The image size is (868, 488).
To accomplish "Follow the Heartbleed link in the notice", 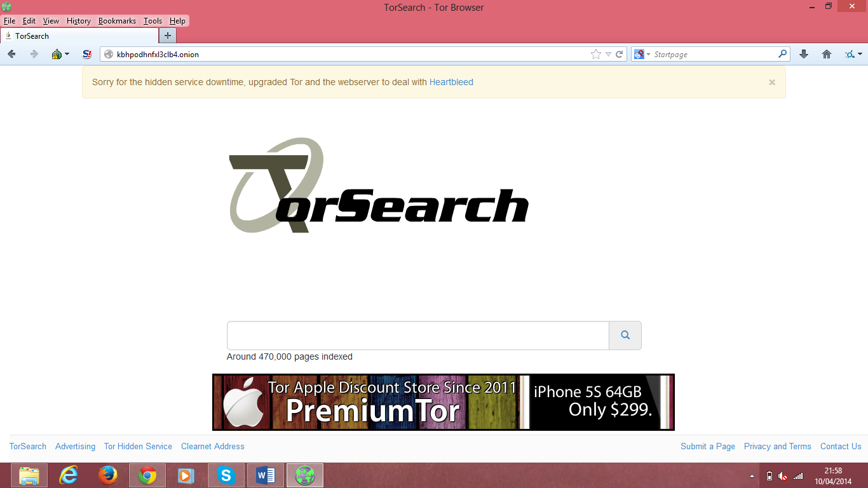I will click(451, 82).
